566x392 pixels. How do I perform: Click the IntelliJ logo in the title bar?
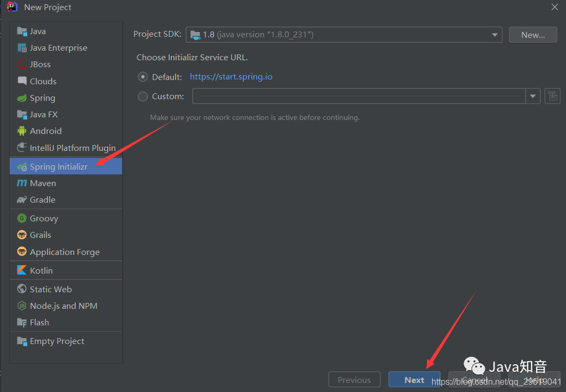pos(13,7)
